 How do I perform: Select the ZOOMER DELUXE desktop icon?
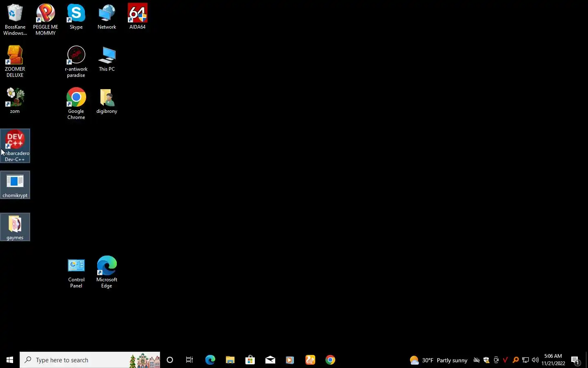click(15, 61)
